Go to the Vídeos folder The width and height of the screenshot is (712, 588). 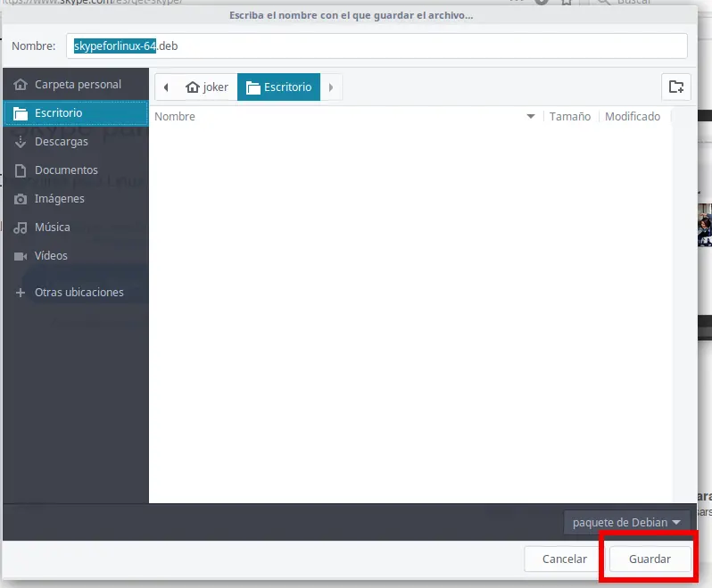(76, 256)
